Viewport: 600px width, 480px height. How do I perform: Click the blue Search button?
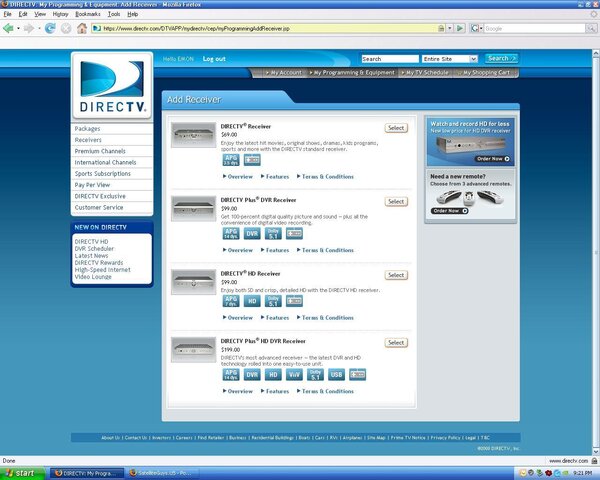pos(501,59)
